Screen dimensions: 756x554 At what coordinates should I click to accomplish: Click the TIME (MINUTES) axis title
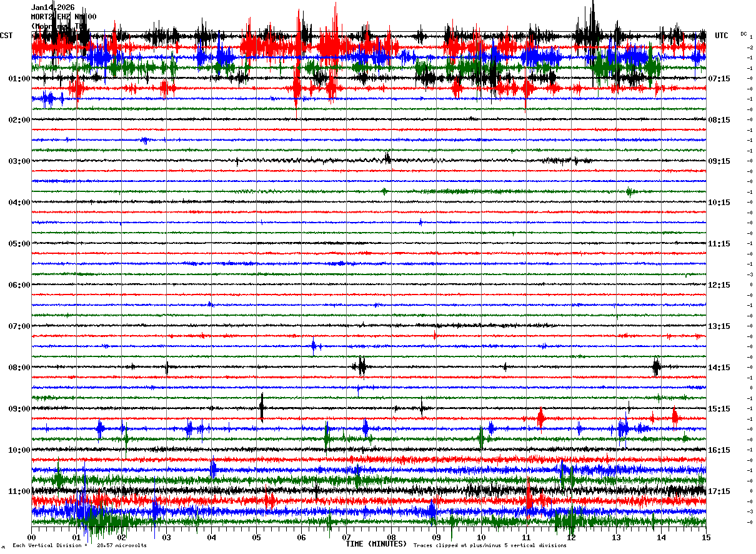376,544
